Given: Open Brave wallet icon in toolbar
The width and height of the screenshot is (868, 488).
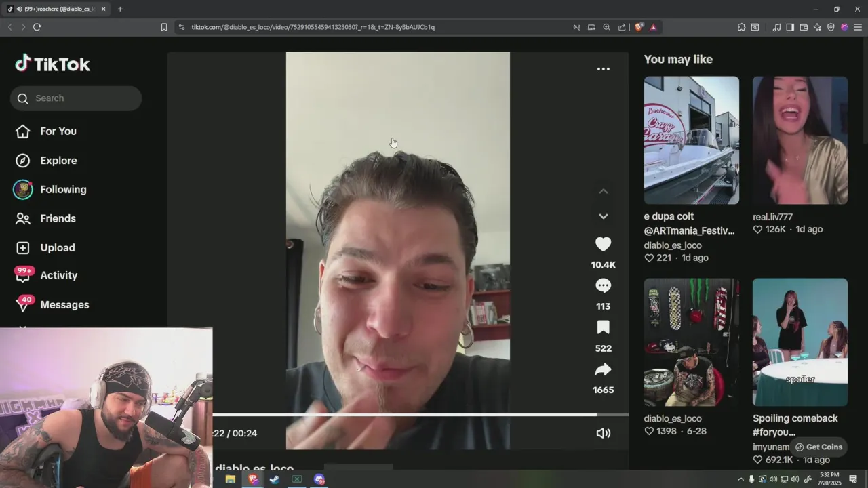Looking at the screenshot, I should tap(804, 27).
